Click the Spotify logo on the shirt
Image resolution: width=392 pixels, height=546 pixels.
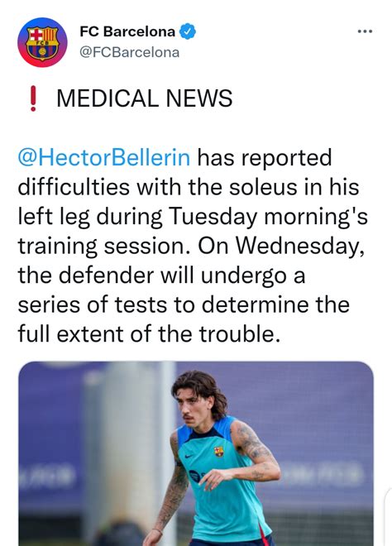tap(194, 476)
